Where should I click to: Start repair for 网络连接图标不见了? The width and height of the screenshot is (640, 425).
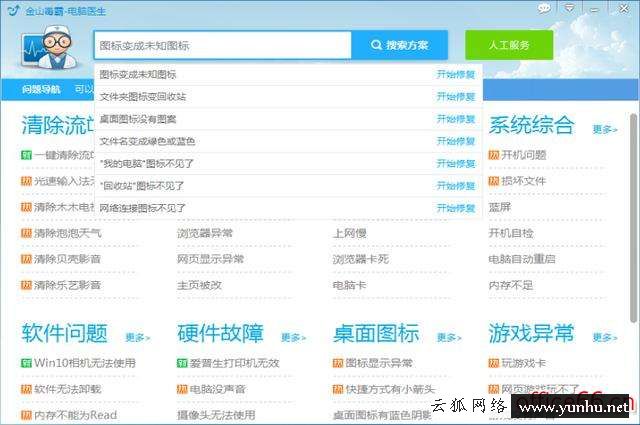coord(456,208)
